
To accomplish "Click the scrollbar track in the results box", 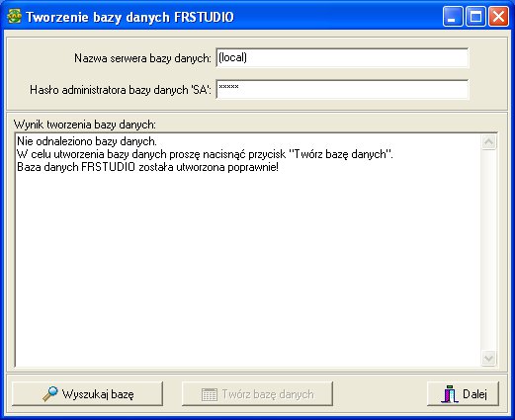I will [488, 250].
